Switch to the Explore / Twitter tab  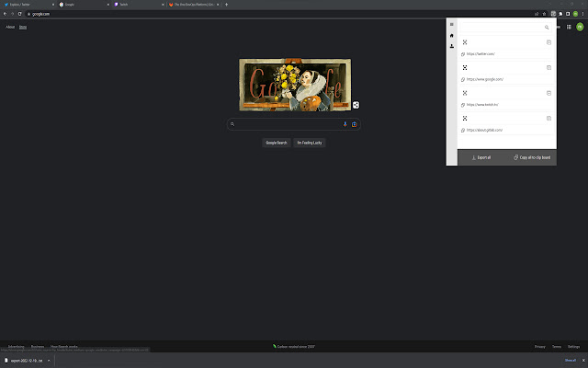click(x=28, y=5)
